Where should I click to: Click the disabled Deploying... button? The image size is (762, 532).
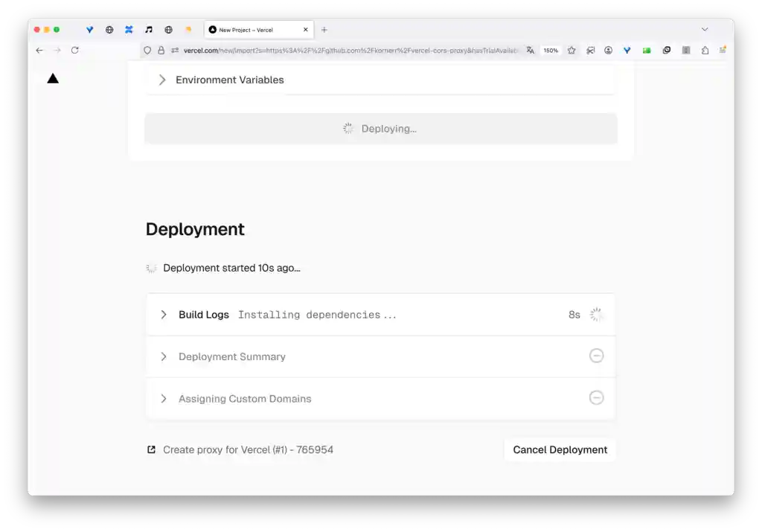coord(381,129)
